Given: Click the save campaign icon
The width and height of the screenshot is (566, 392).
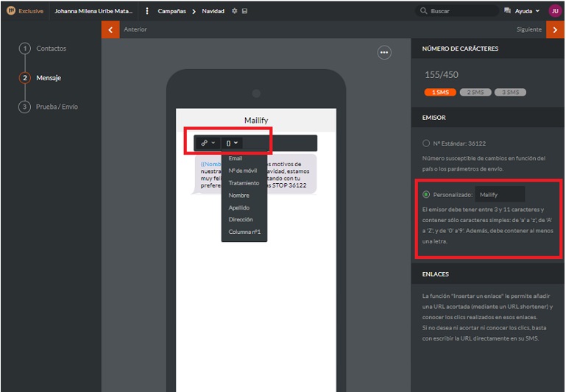Looking at the screenshot, I should pyautogui.click(x=244, y=11).
